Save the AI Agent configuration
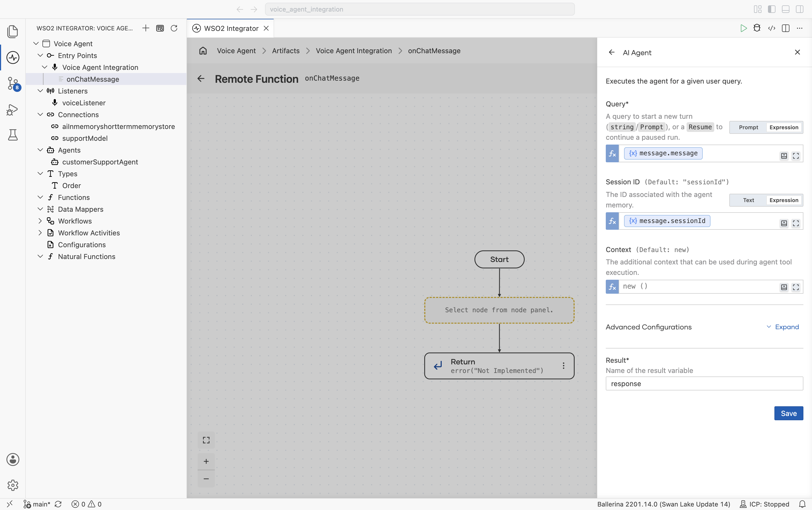The height and width of the screenshot is (510, 812). [x=788, y=413]
